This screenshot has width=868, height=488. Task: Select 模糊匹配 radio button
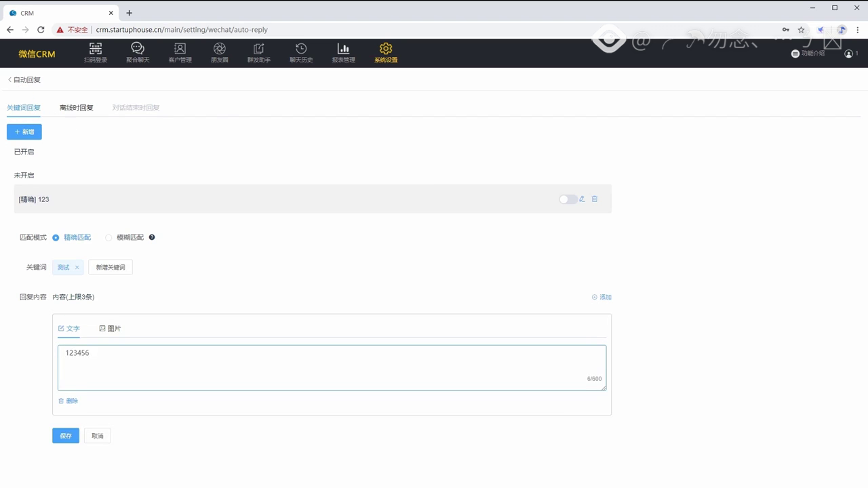pyautogui.click(x=108, y=238)
